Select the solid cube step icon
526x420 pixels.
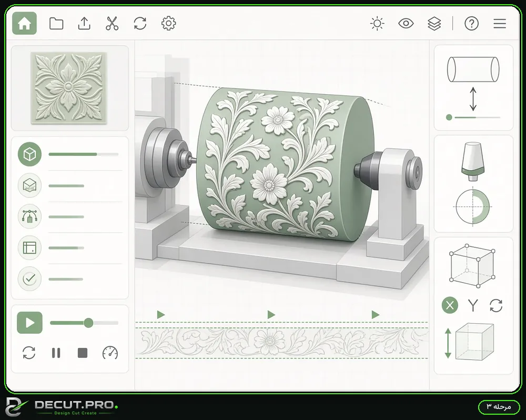[x=30, y=154]
